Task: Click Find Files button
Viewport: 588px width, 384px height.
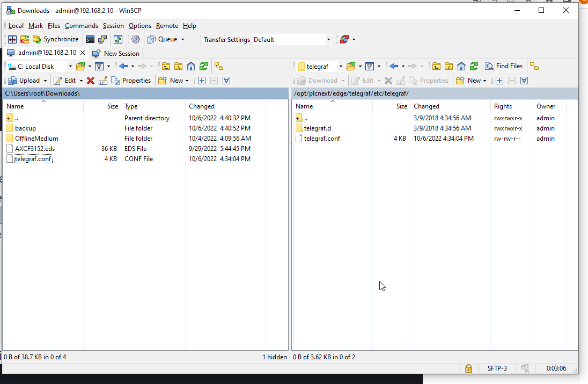Action: click(504, 67)
